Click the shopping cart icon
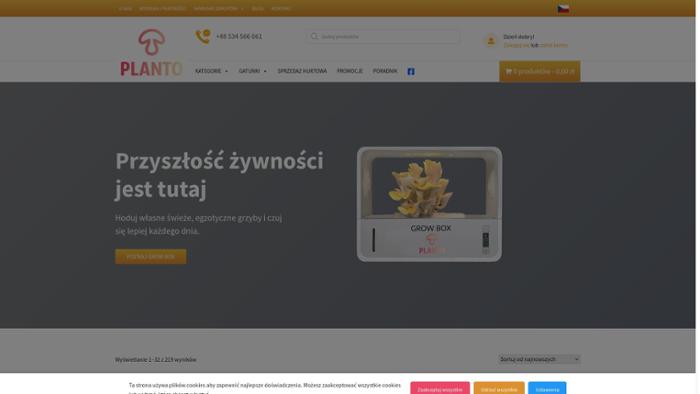This screenshot has height=394, width=700. 508,71
